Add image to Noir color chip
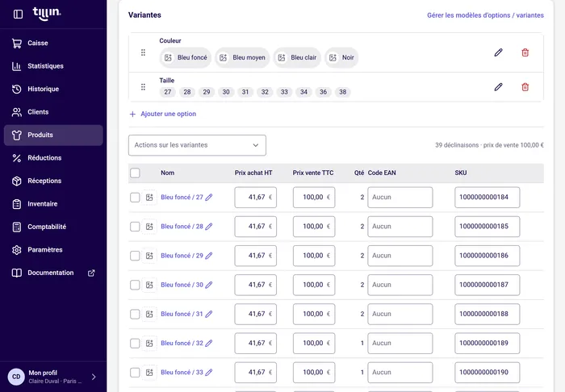Screen dimensions: 565x392 coord(333,57)
